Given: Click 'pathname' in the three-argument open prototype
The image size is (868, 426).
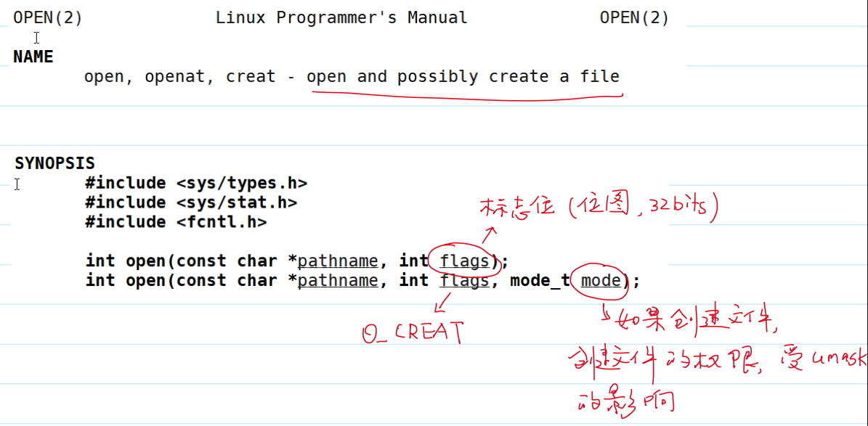Looking at the screenshot, I should [x=338, y=281].
